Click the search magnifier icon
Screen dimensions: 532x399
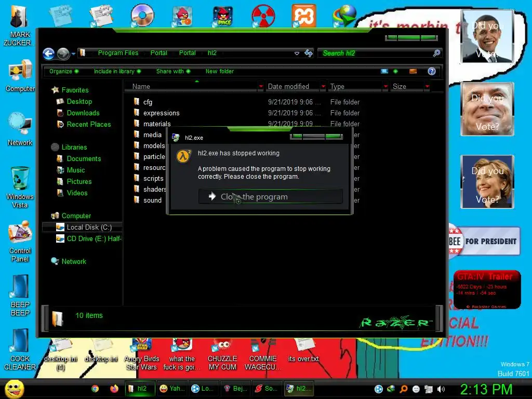coord(436,53)
